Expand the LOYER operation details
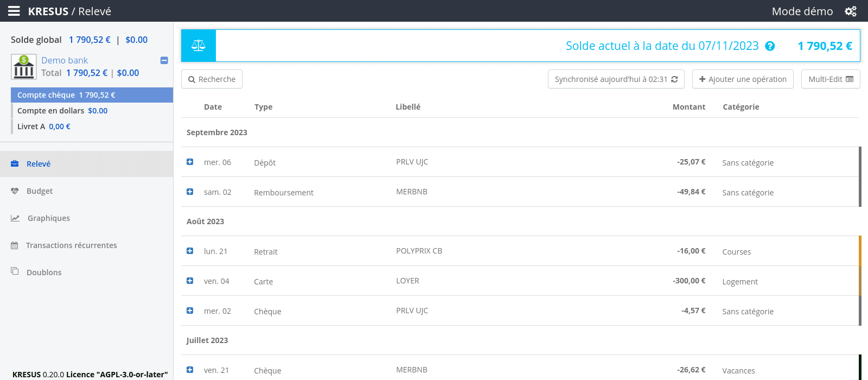This screenshot has height=380, width=868. tap(190, 281)
